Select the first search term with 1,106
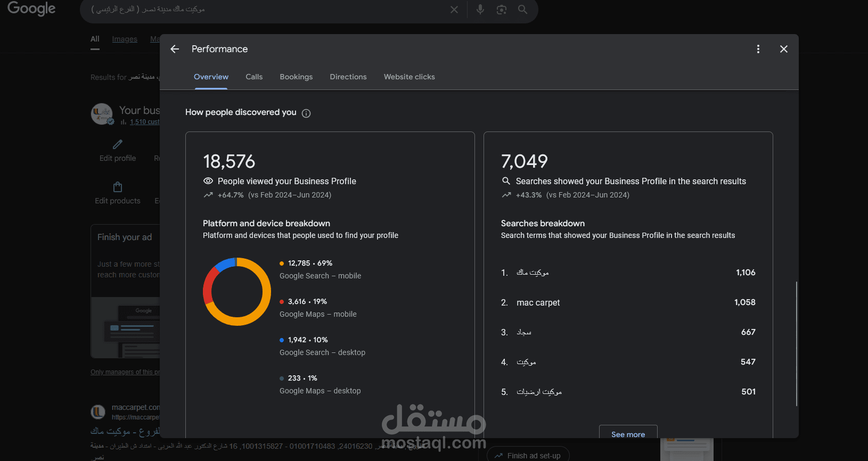The width and height of the screenshot is (868, 461). (628, 273)
